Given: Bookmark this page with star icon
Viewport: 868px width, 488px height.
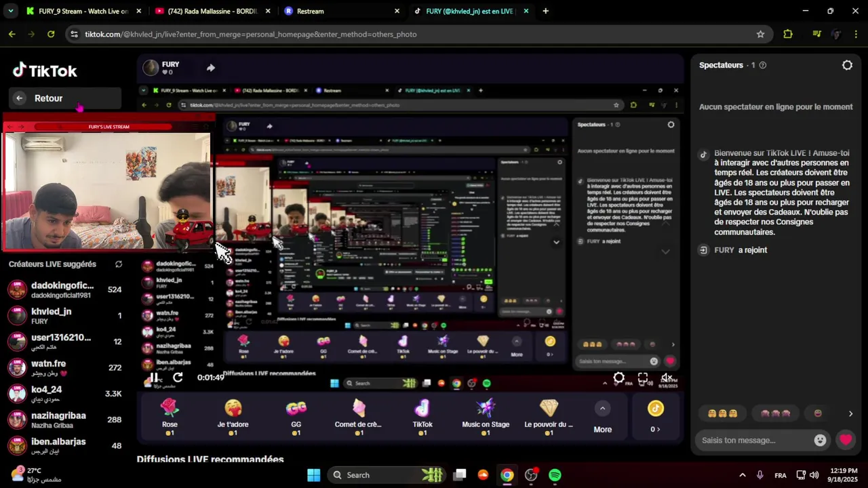Looking at the screenshot, I should click(x=760, y=34).
